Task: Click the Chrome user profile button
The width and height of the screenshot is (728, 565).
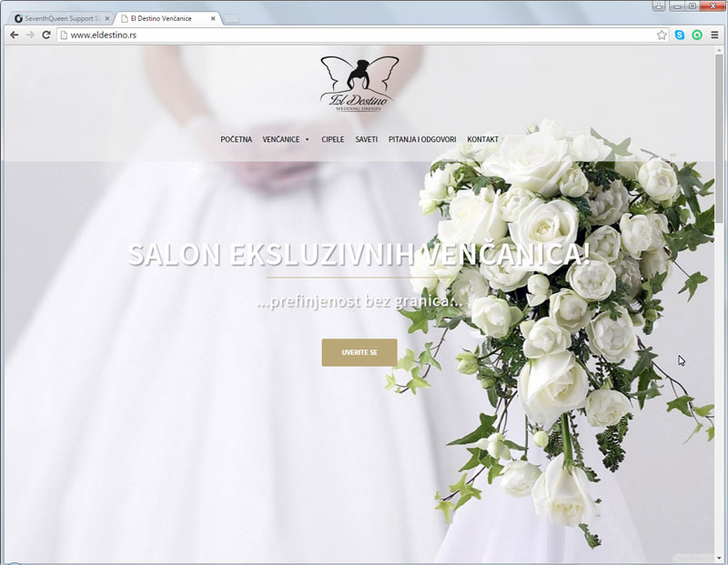Action: [658, 6]
